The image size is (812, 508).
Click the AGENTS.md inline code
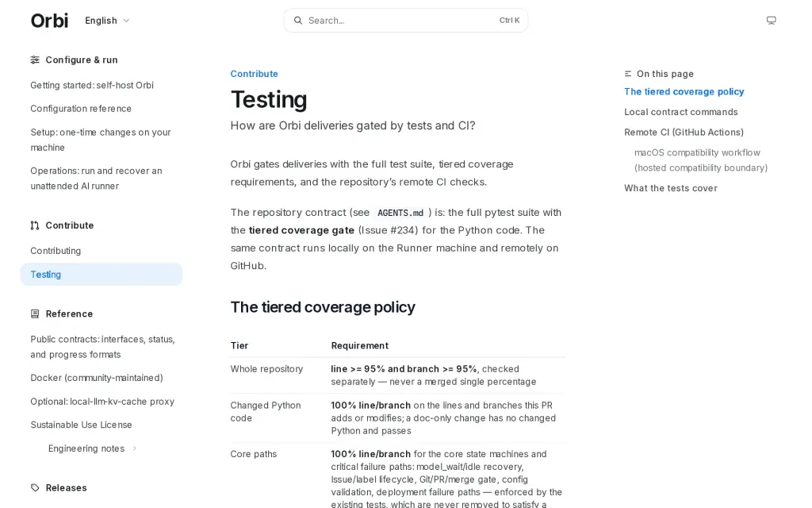click(400, 213)
